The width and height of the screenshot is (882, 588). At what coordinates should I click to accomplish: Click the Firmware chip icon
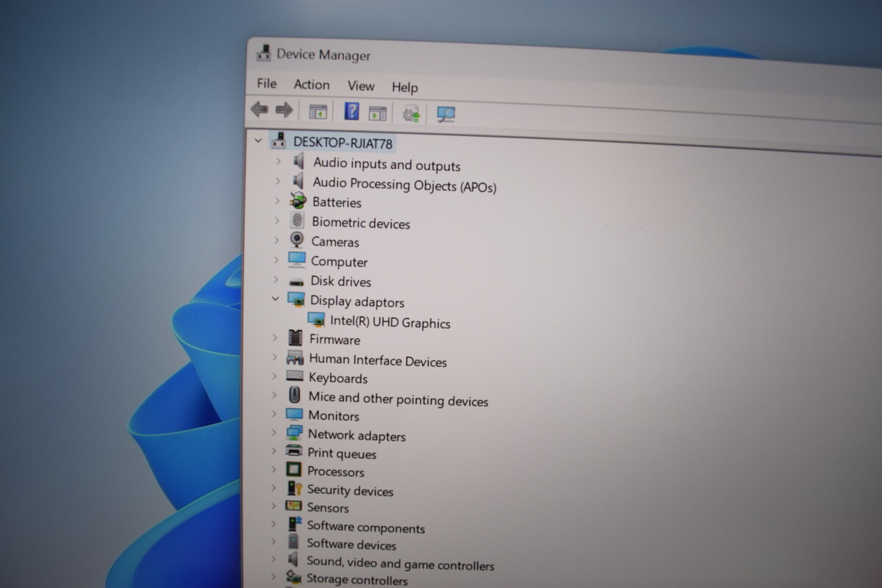pos(295,338)
